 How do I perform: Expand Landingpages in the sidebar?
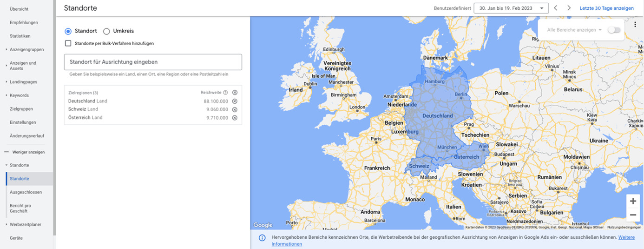tap(7, 82)
